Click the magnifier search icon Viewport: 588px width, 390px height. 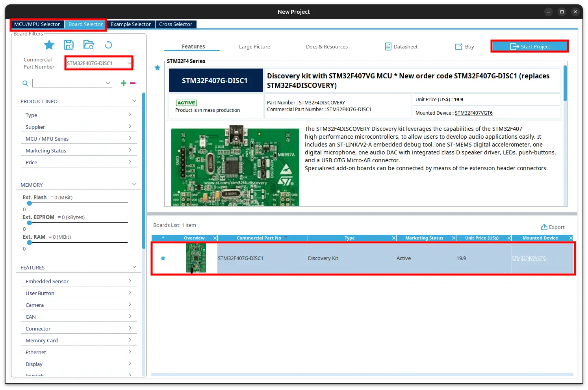pyautogui.click(x=25, y=83)
